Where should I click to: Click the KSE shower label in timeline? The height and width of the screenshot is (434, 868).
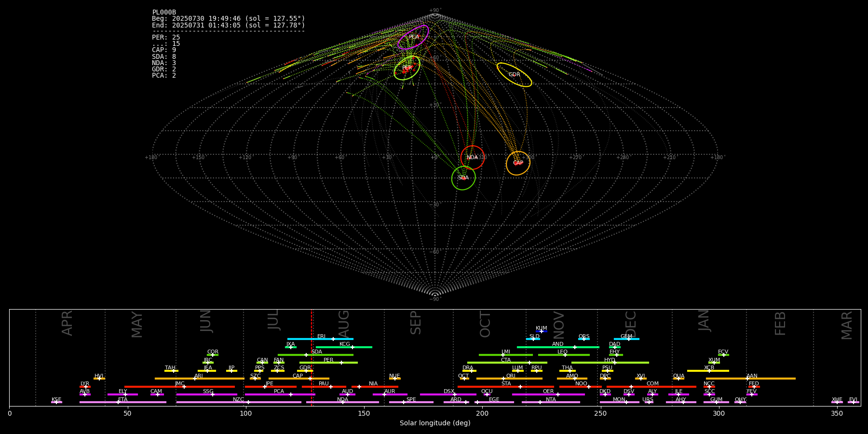click(x=56, y=400)
